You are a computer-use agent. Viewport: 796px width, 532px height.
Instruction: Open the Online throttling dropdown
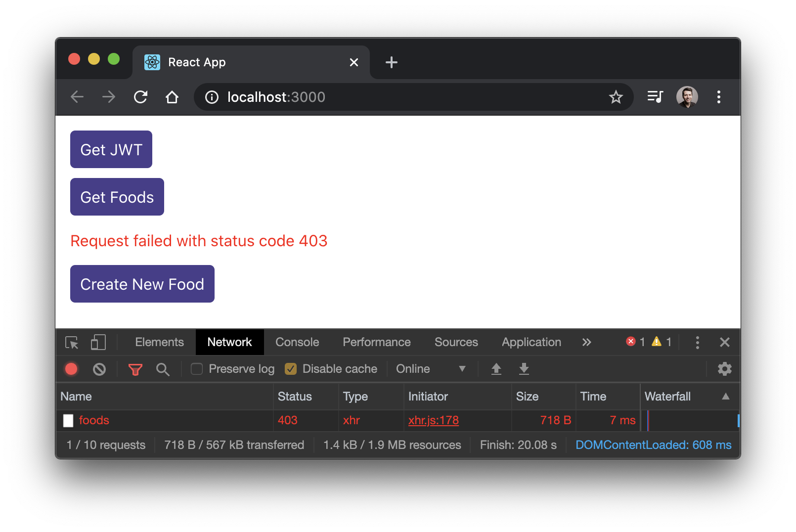point(430,369)
